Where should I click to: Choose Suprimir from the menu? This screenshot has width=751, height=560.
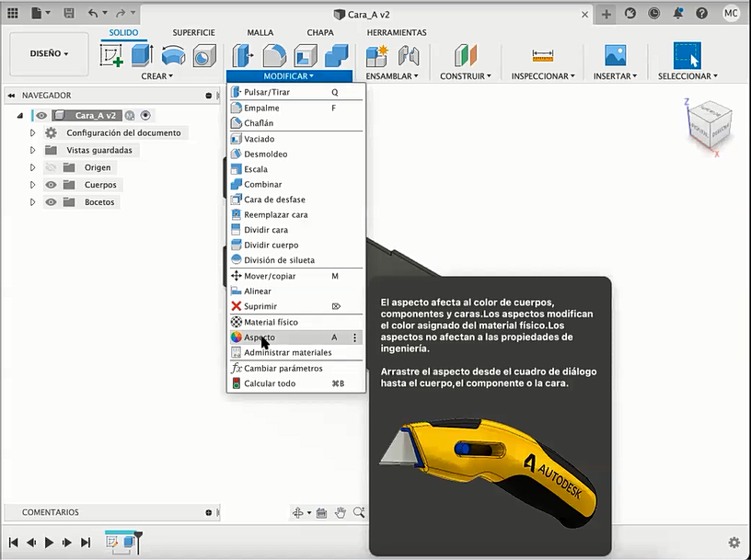[296, 306]
